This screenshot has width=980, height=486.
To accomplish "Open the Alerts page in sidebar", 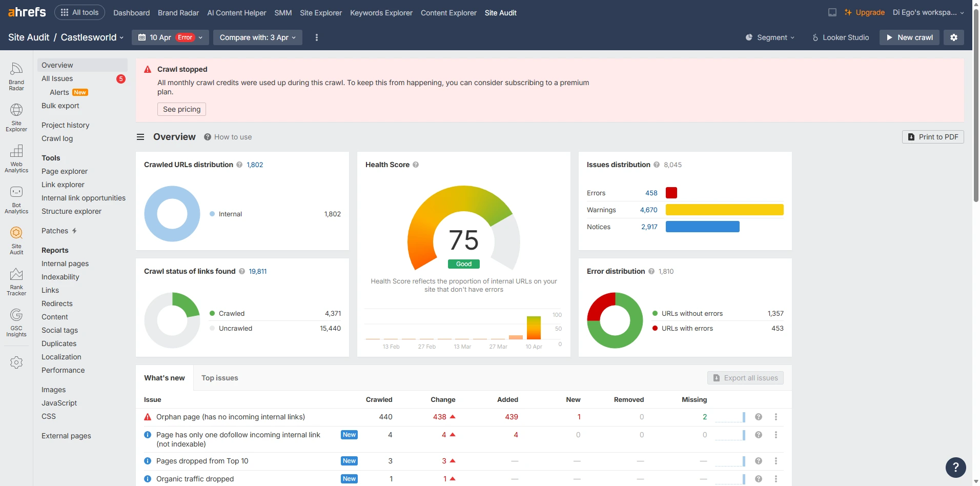I will (x=59, y=92).
